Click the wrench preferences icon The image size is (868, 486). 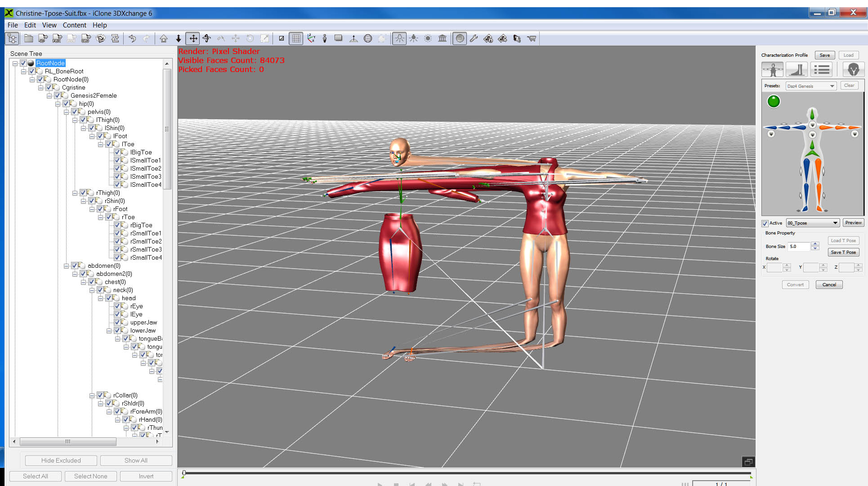(x=474, y=39)
